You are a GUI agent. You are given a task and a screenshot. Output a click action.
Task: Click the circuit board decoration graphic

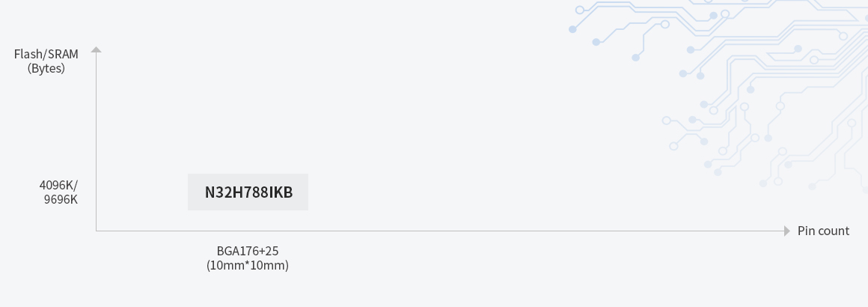pos(720,94)
